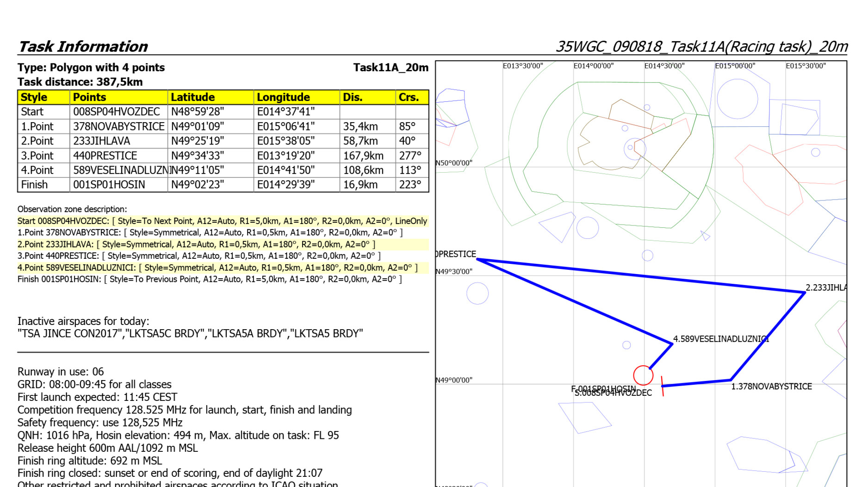Click the large blue airspace circle near E015°00'00"

(x=737, y=99)
